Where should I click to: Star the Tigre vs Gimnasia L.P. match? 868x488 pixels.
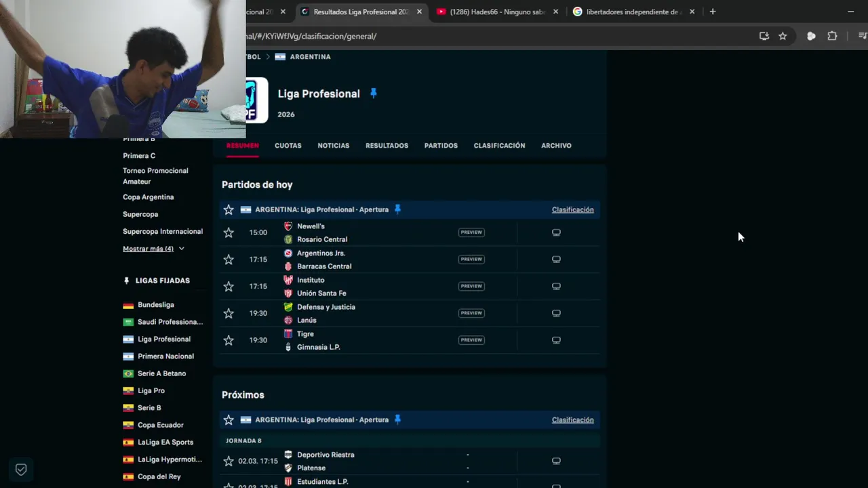[229, 340]
